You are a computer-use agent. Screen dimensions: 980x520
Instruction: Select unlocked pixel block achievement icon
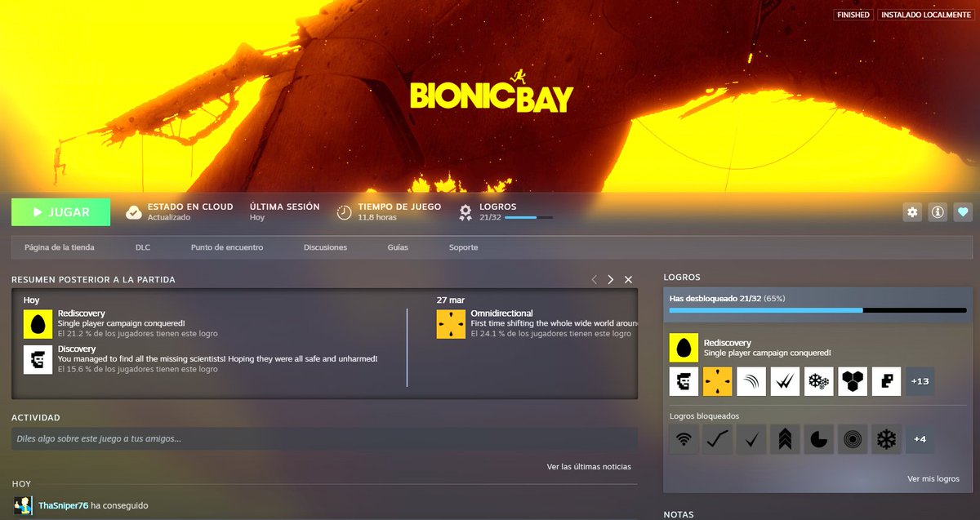[886, 381]
